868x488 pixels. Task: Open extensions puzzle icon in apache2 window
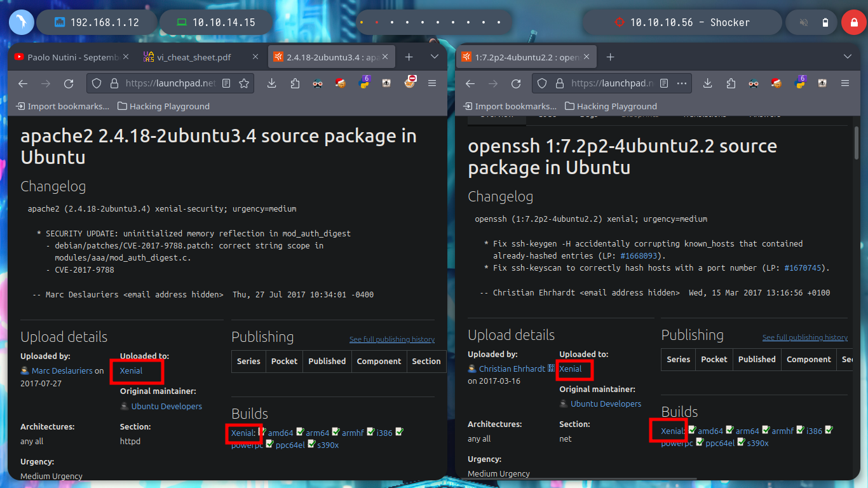click(295, 83)
